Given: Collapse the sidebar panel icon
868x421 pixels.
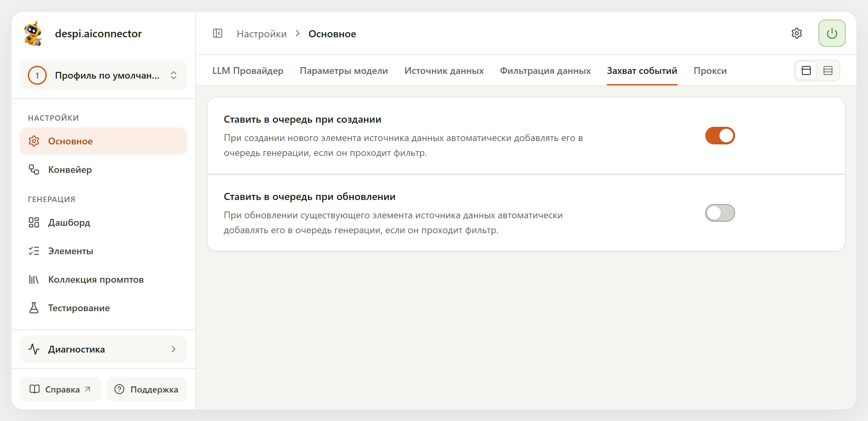Looking at the screenshot, I should [218, 34].
